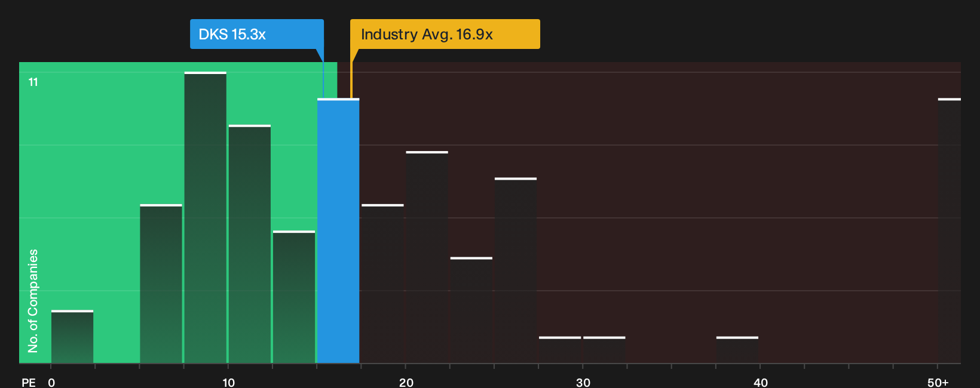The width and height of the screenshot is (980, 388).
Task: Click the tallest bar near PE 10
Action: pyautogui.click(x=206, y=218)
